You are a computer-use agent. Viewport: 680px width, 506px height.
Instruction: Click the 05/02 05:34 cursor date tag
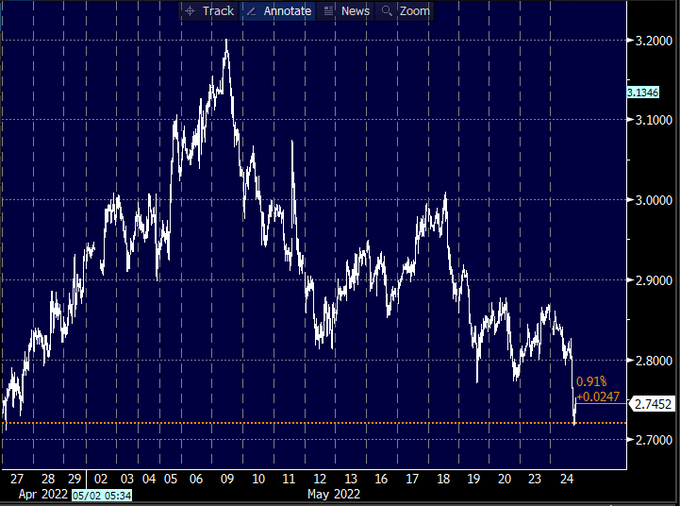point(102,495)
